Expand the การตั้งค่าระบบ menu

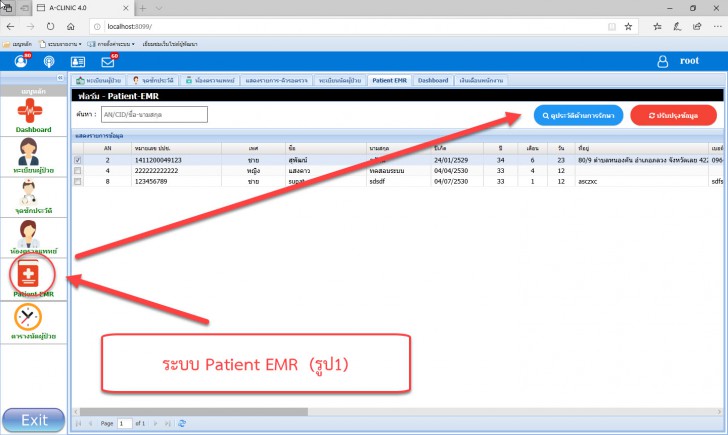[x=111, y=44]
